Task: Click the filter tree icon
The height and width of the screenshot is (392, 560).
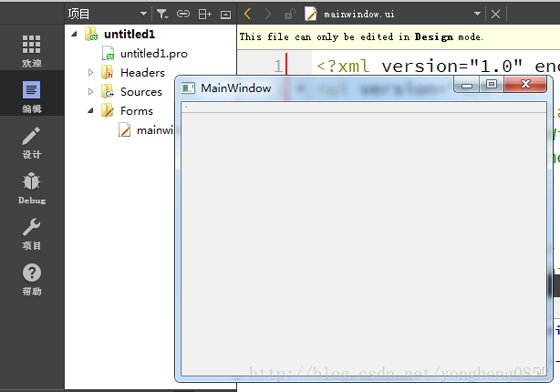Action: click(162, 15)
